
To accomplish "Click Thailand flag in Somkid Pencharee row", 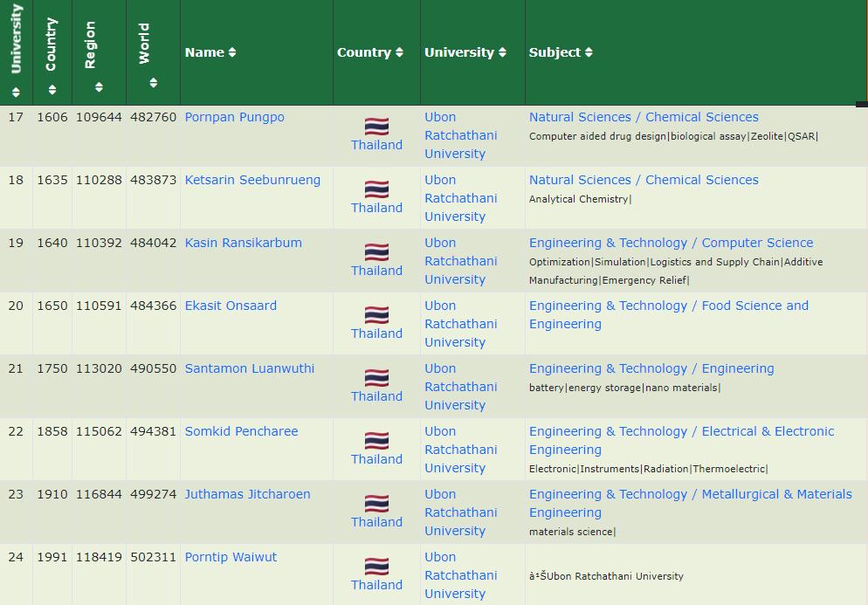I will click(x=376, y=441).
